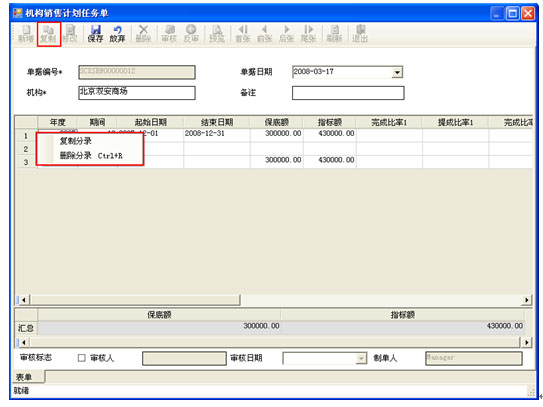This screenshot has width=543, height=407.
Task: Click the 备注 remarks input field
Action: 348,93
